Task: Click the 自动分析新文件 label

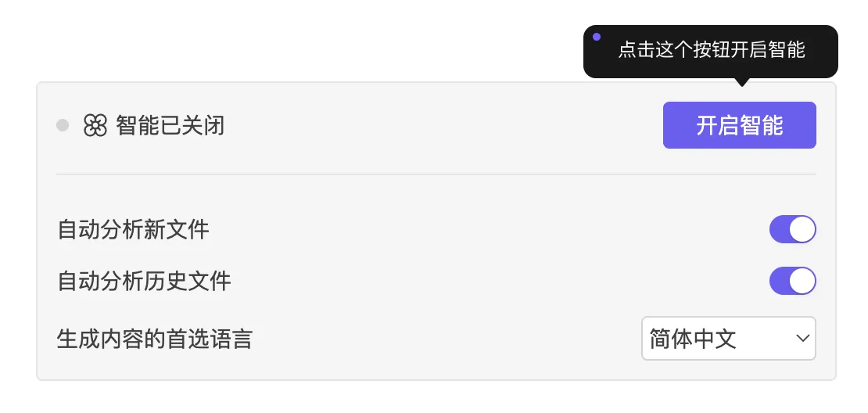Action: coord(134,230)
